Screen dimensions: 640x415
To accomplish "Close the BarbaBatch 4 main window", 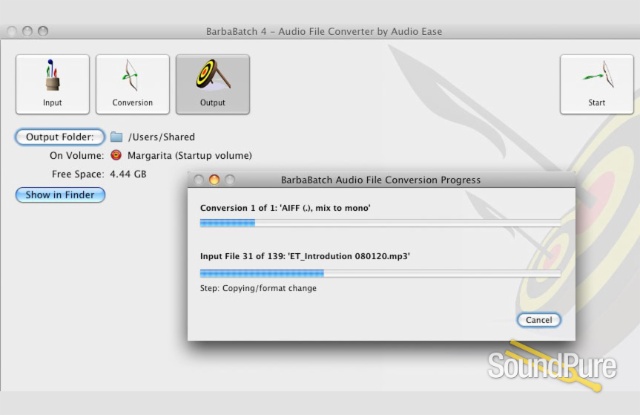I will (11, 31).
